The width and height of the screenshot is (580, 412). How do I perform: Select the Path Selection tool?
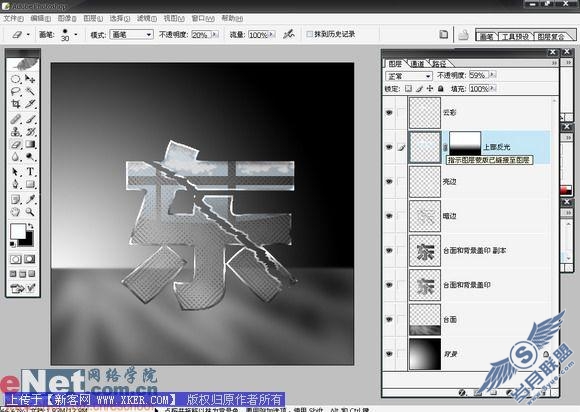tap(15, 172)
